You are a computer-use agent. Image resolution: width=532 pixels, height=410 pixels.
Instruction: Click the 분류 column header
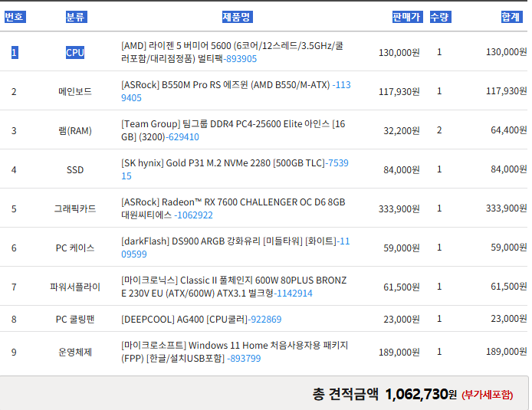click(77, 17)
